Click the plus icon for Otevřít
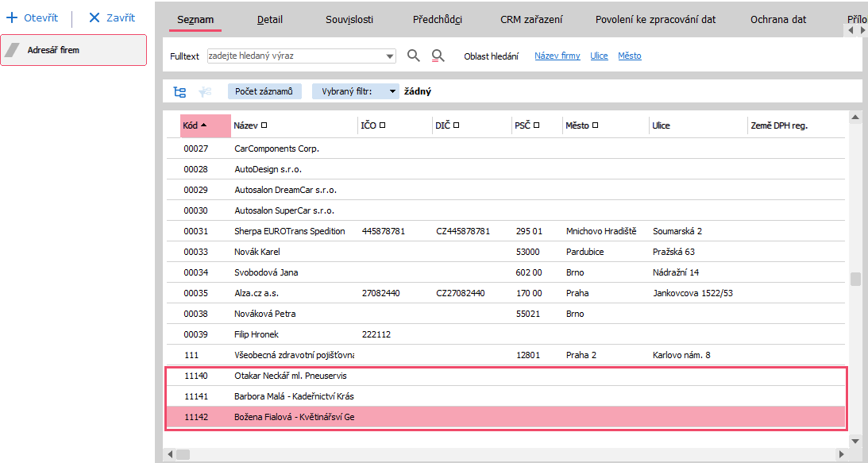868x463 pixels. [x=12, y=17]
